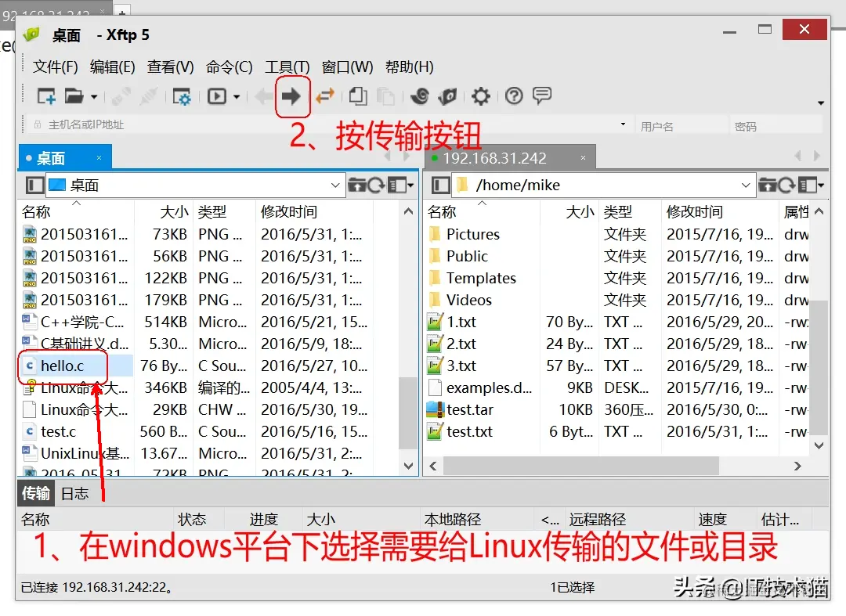Launch the Xshell swirl icon

pos(419,96)
